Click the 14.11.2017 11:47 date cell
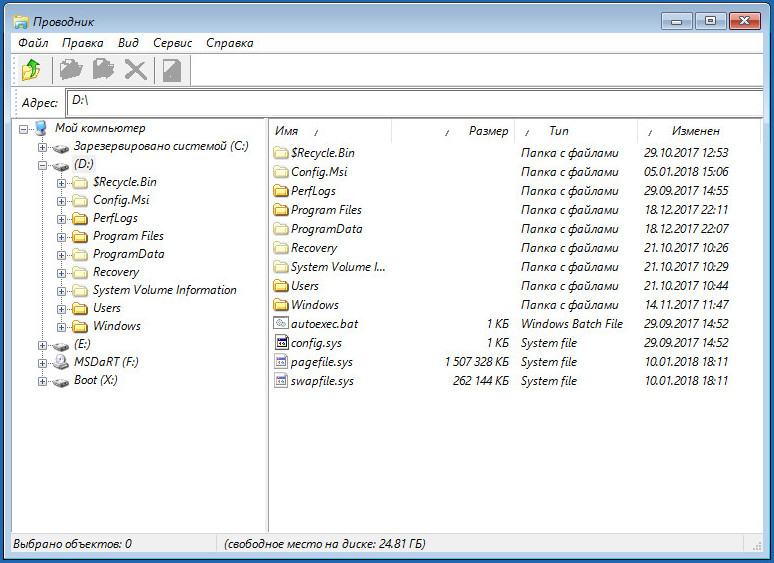 (x=687, y=304)
